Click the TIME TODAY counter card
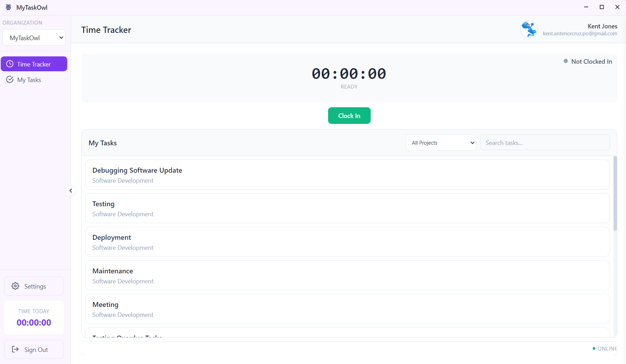626x364 pixels. tap(34, 318)
